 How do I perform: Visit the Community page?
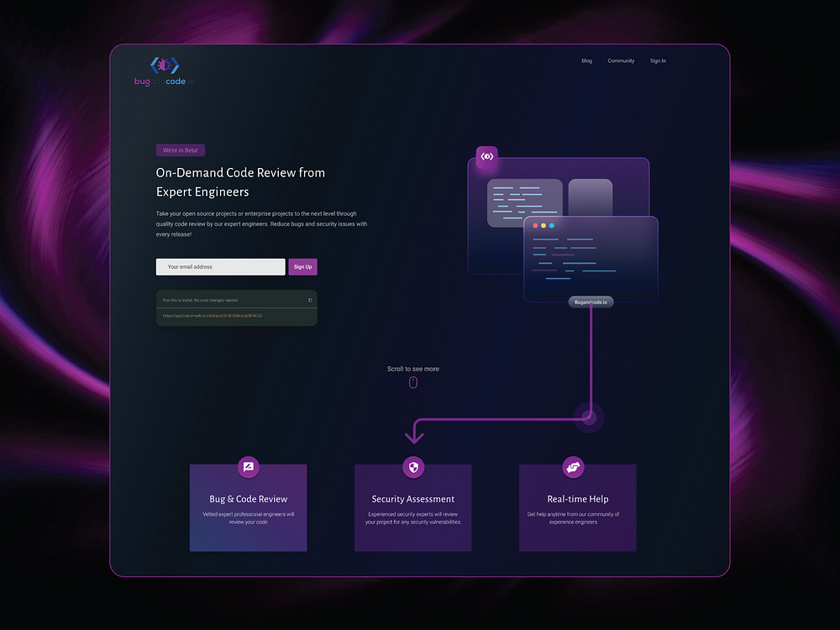click(x=621, y=60)
